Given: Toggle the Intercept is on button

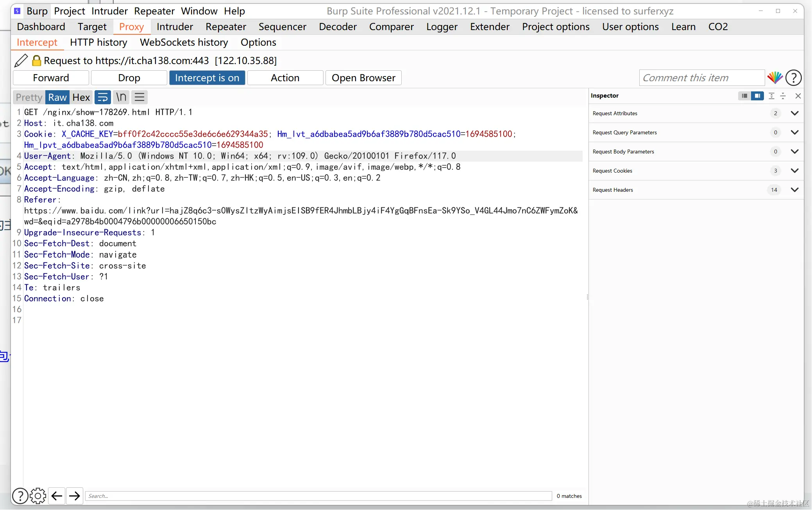Looking at the screenshot, I should (207, 78).
